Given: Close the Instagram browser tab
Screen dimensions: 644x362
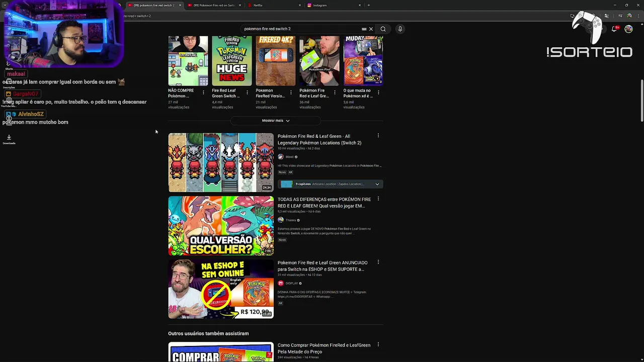Looking at the screenshot, I should click(360, 5).
